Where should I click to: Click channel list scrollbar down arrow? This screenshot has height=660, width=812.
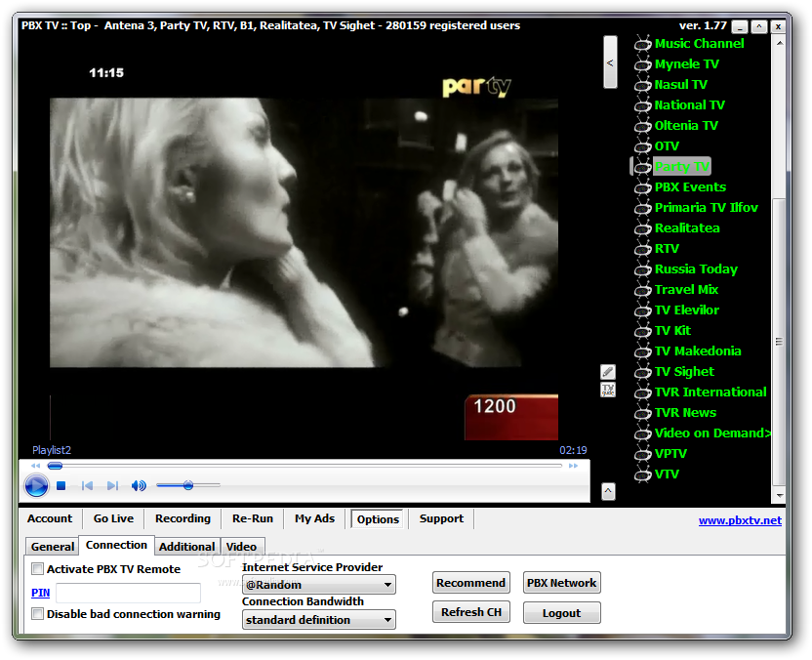pyautogui.click(x=780, y=496)
